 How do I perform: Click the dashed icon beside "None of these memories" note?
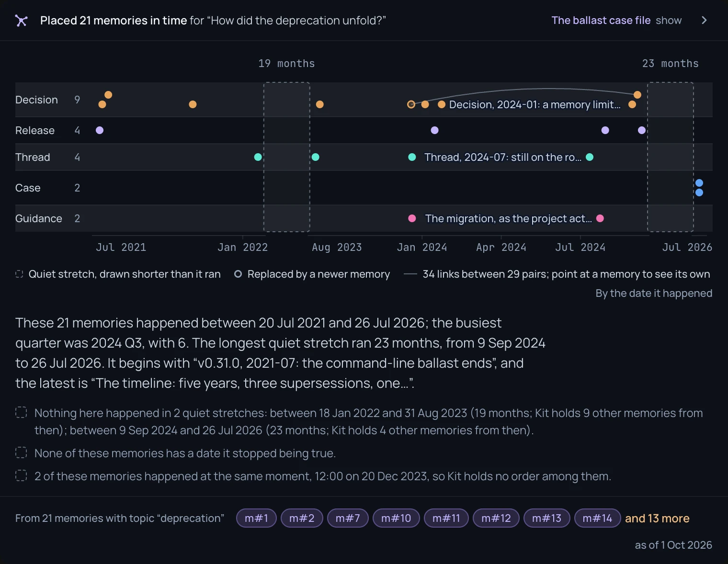point(21,453)
